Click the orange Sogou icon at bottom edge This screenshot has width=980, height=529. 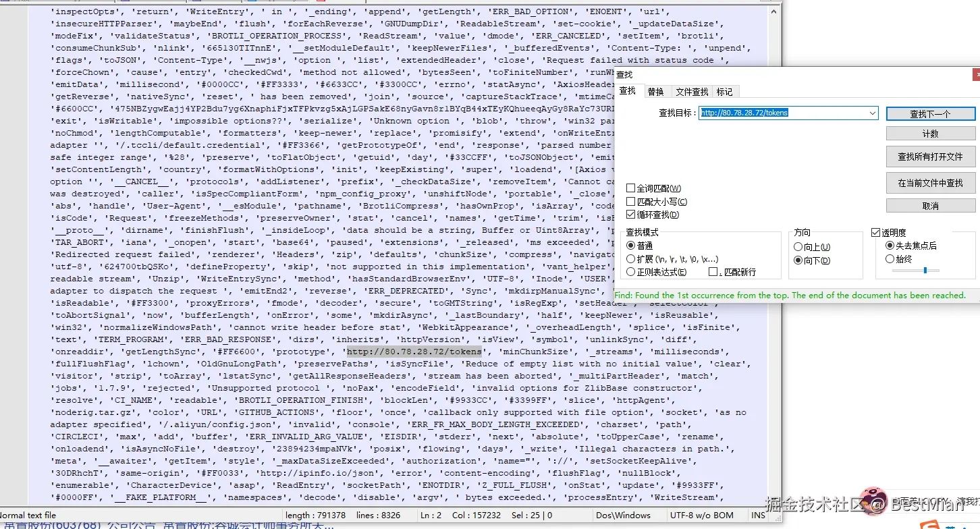[x=932, y=525]
